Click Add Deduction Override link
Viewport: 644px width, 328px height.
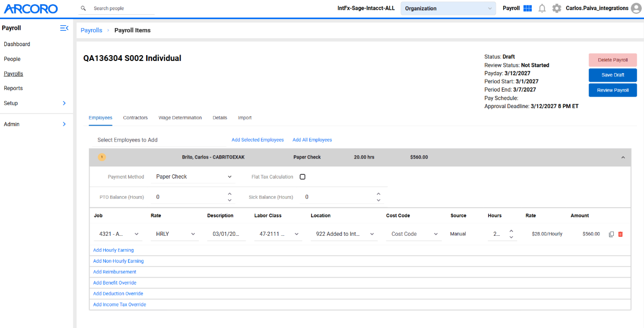pos(118,294)
